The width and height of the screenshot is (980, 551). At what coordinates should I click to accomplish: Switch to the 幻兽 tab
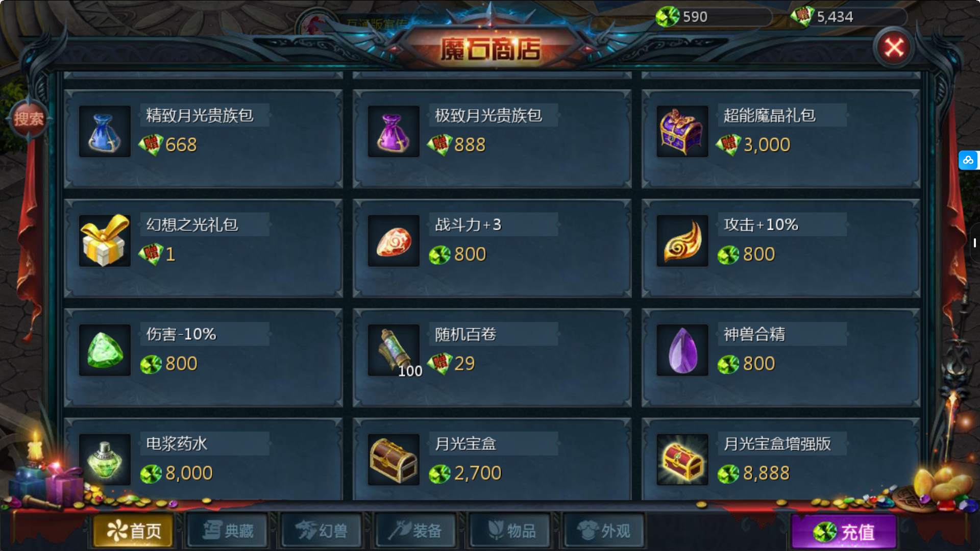[x=322, y=531]
